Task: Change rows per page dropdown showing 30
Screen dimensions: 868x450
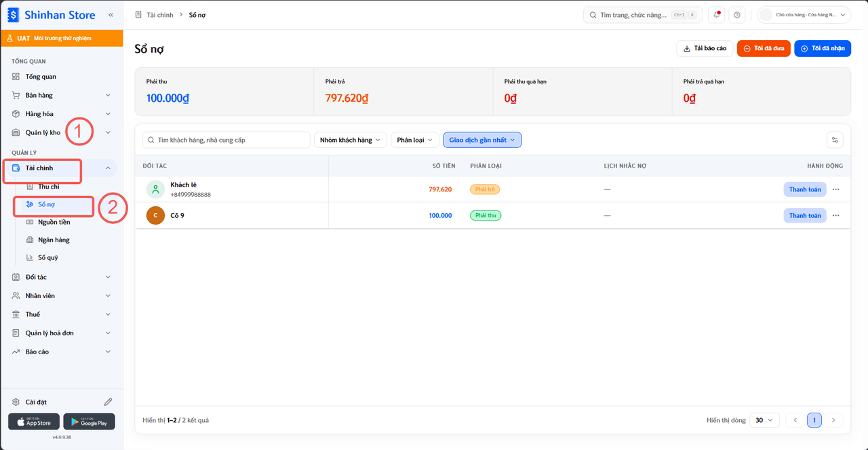Action: [764, 420]
